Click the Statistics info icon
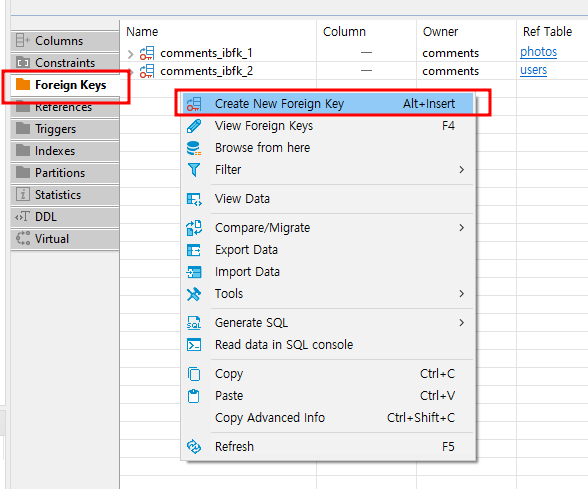This screenshot has width=588, height=489. click(22, 194)
